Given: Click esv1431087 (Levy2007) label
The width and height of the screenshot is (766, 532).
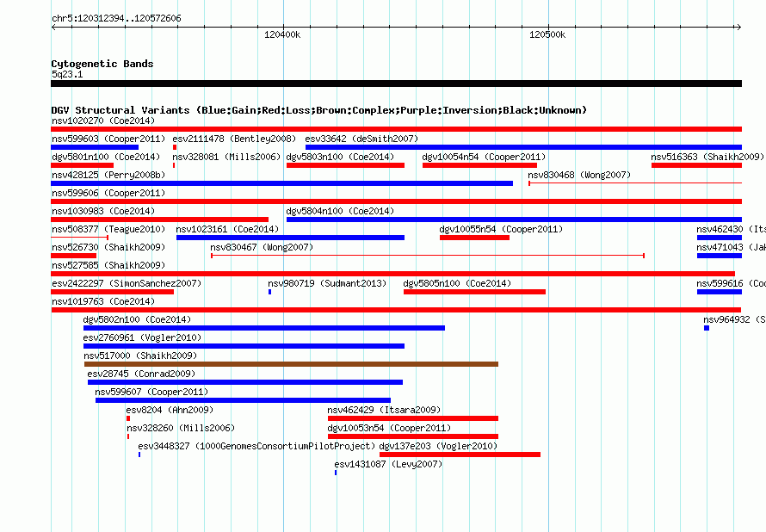Looking at the screenshot, I should [x=388, y=464].
